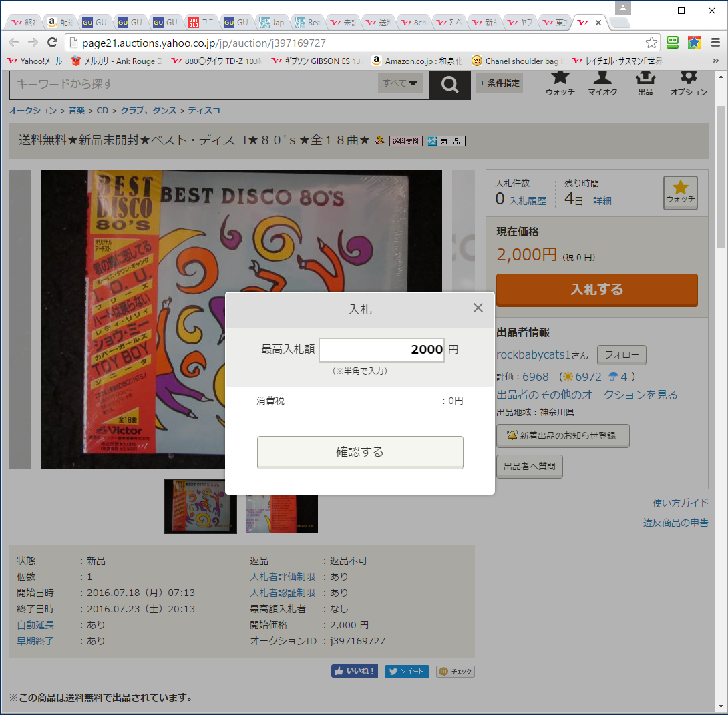This screenshot has width=728, height=715.
Task: Open the Chanel shoulder bag bookmark
Action: tap(517, 61)
